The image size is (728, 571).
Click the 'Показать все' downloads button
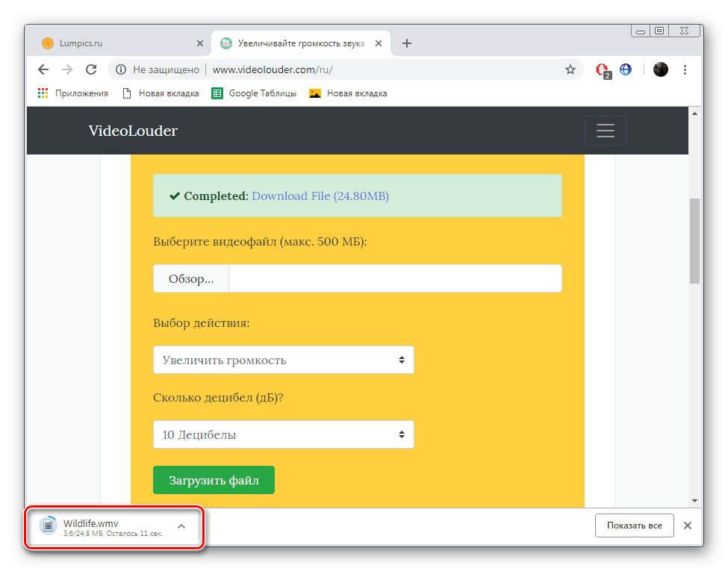click(634, 525)
